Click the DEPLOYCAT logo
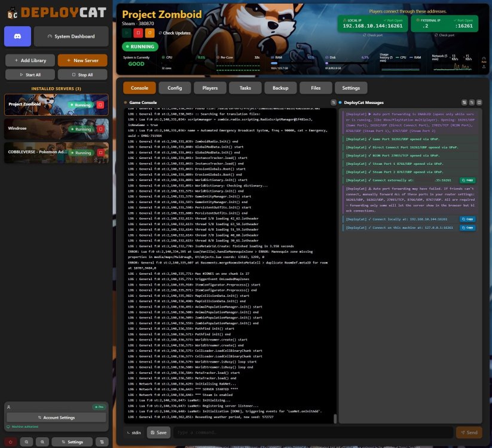Viewport: 492px width, 448px height. pyautogui.click(x=57, y=13)
